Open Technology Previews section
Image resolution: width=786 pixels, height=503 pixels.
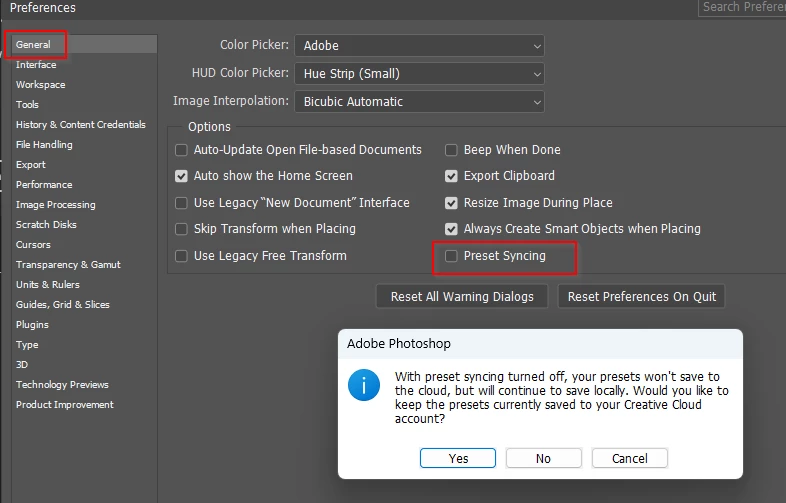pos(62,385)
